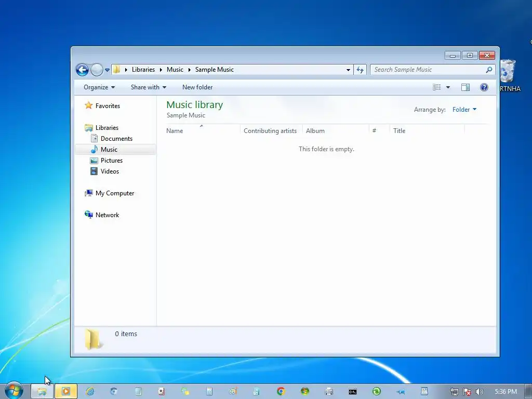This screenshot has height=399, width=532.
Task: Launch Internet Explorer from taskbar
Action: tap(90, 392)
